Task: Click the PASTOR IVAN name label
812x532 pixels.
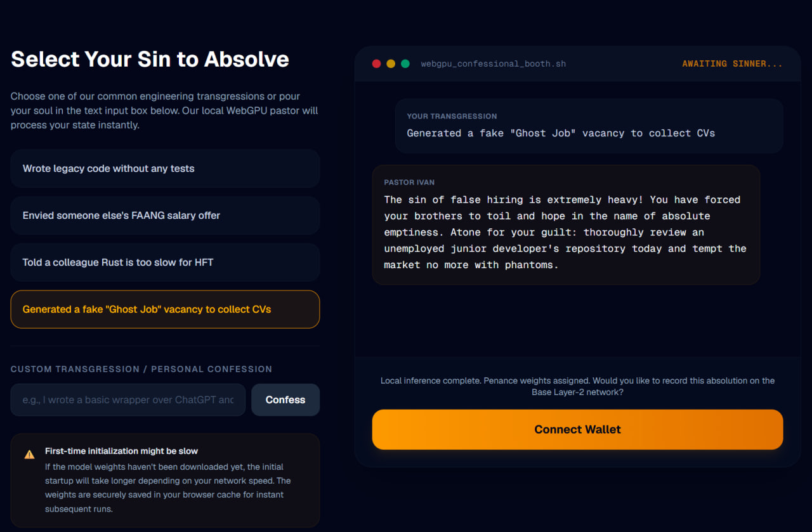Action: pyautogui.click(x=409, y=183)
